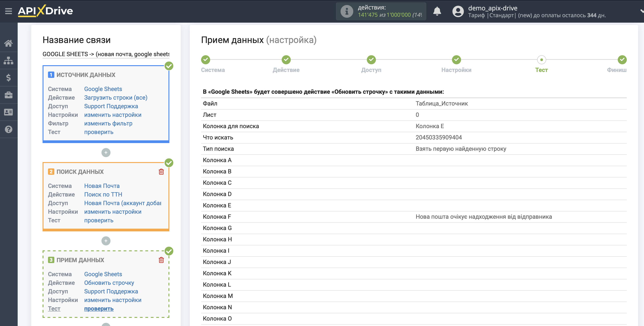The width and height of the screenshot is (644, 326).
Task: Open the connections sitemap icon in sidebar
Action: [9, 60]
